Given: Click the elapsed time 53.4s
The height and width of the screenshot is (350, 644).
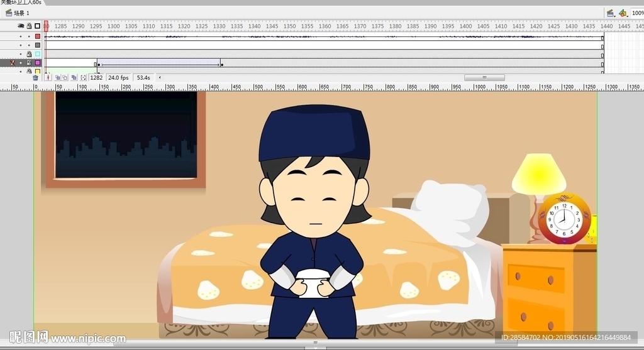Looking at the screenshot, I should point(143,77).
